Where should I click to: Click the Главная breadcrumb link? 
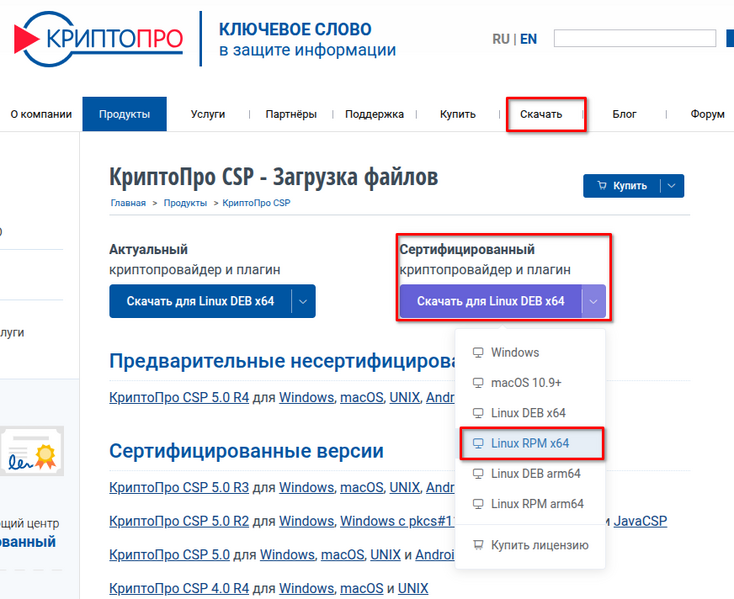[128, 203]
